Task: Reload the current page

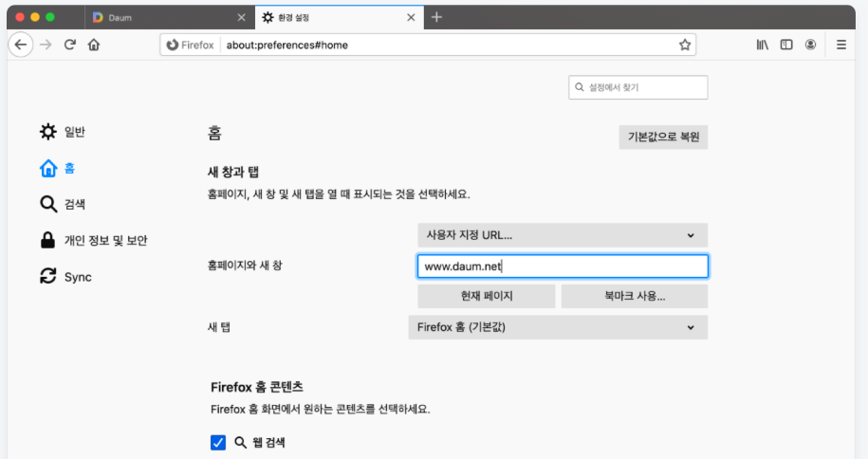Action: [70, 45]
